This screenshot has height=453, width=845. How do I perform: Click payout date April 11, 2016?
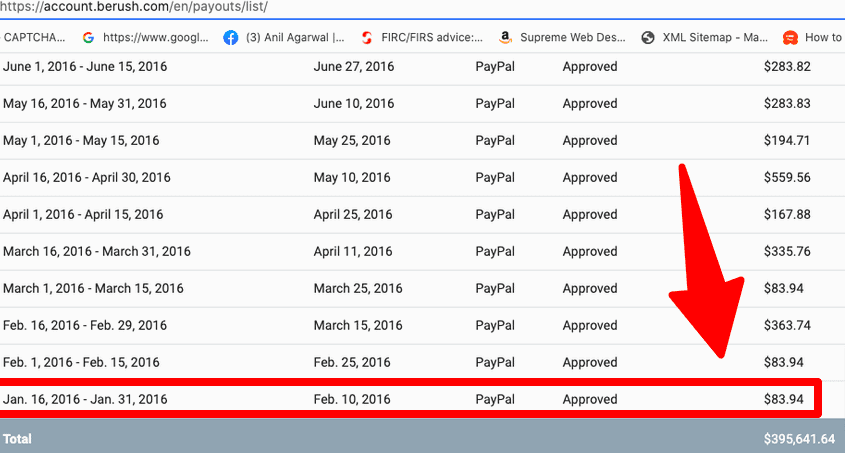coord(353,252)
